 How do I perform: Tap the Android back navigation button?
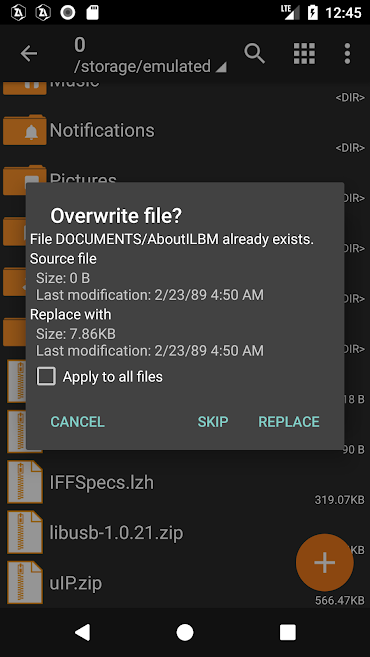click(82, 632)
